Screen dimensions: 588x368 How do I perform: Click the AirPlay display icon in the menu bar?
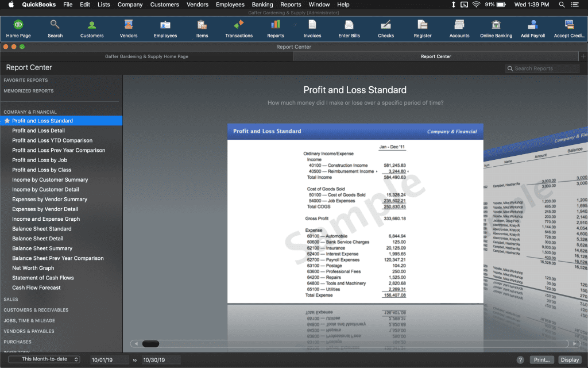(464, 5)
